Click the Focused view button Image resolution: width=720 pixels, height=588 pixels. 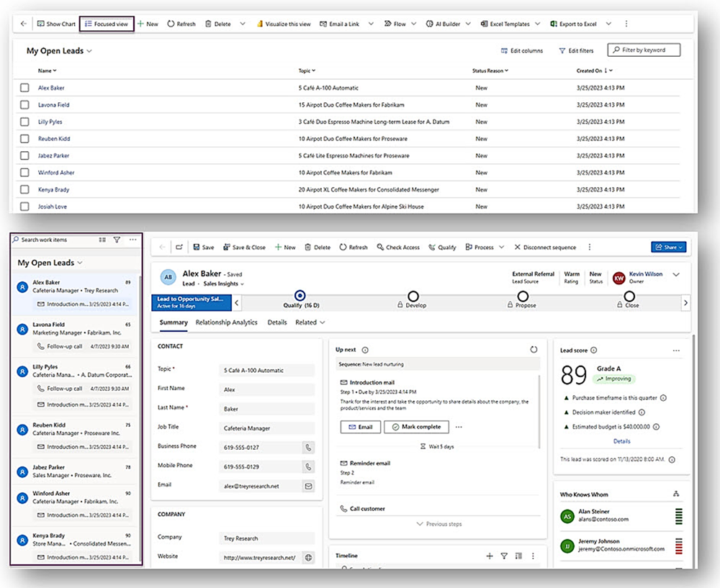[107, 24]
